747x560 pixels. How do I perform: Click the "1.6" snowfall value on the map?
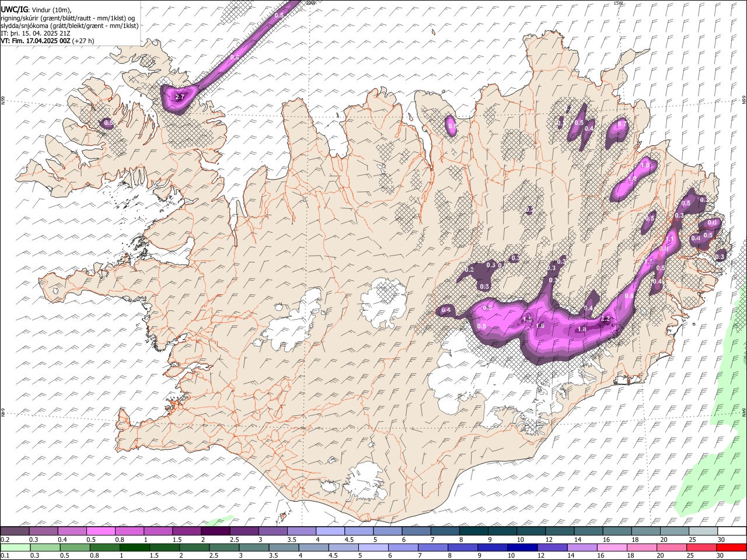[540, 326]
